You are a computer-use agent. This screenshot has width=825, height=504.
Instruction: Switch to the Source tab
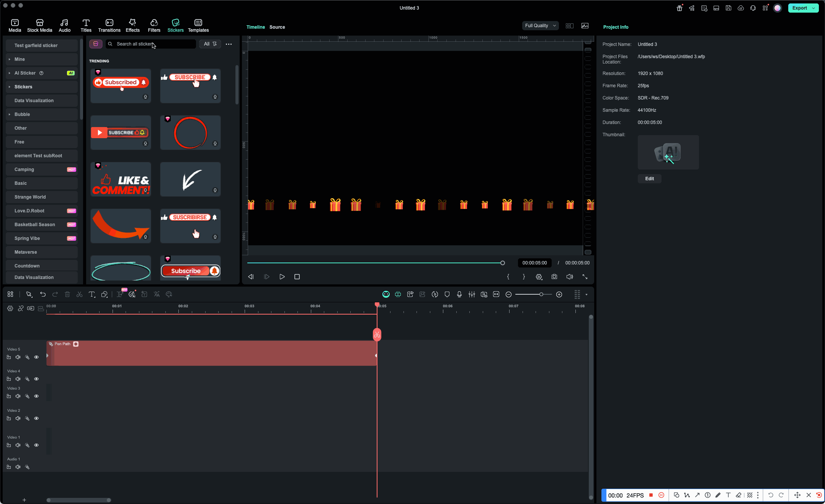tap(277, 27)
